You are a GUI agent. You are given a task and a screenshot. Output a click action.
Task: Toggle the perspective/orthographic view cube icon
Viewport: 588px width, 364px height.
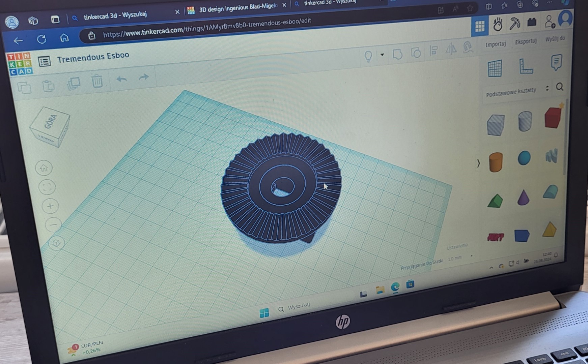(x=56, y=243)
